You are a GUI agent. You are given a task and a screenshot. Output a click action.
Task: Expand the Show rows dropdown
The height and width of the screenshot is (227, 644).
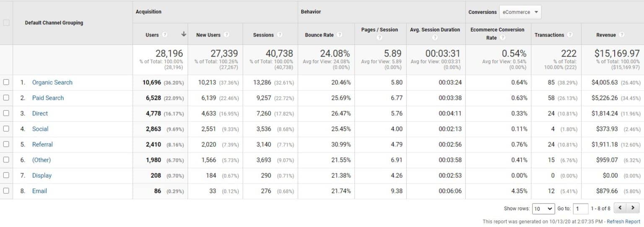(543, 209)
